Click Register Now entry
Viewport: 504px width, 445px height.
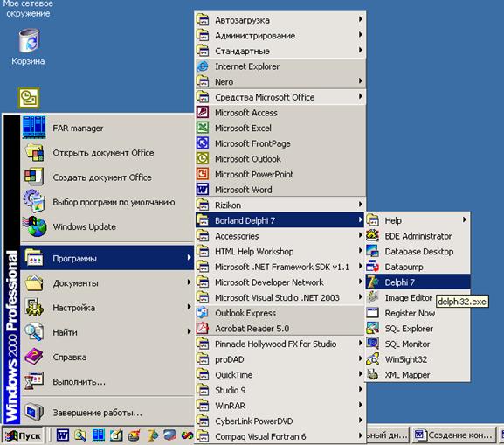pos(418,313)
